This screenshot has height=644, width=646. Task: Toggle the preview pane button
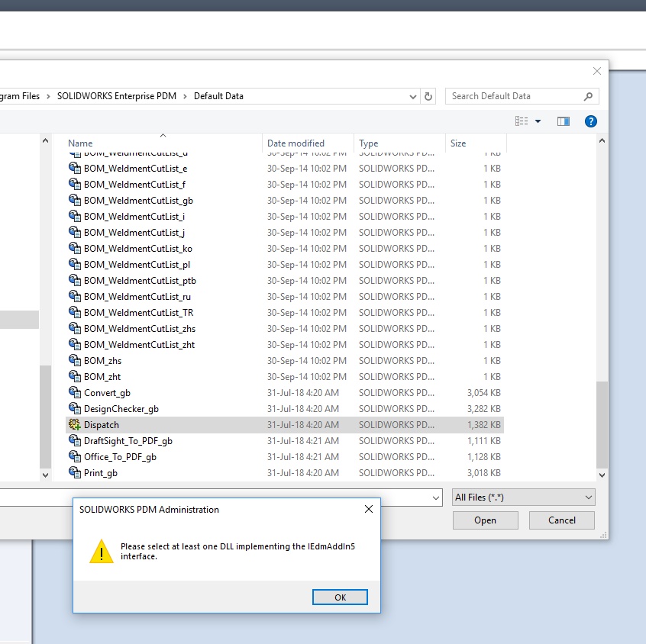tap(564, 121)
